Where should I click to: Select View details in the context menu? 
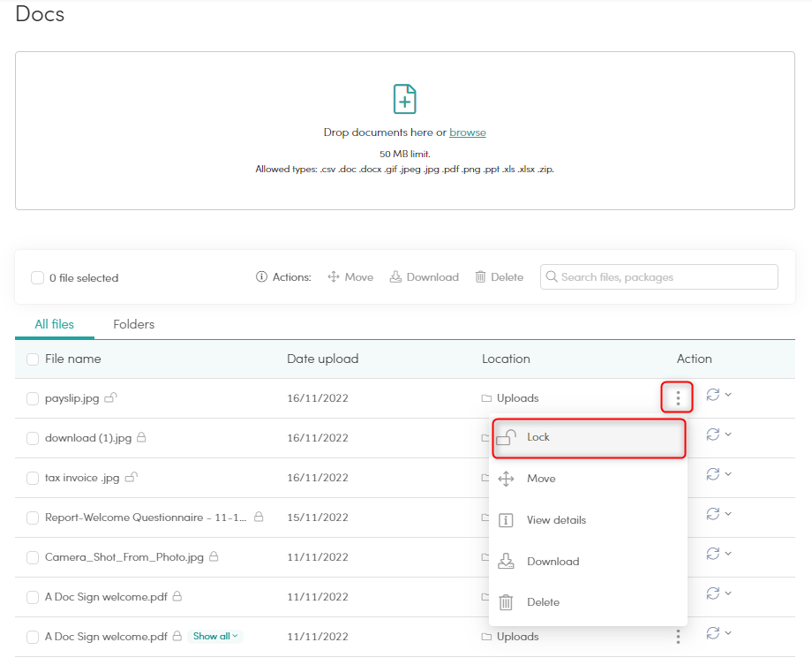[x=555, y=520]
